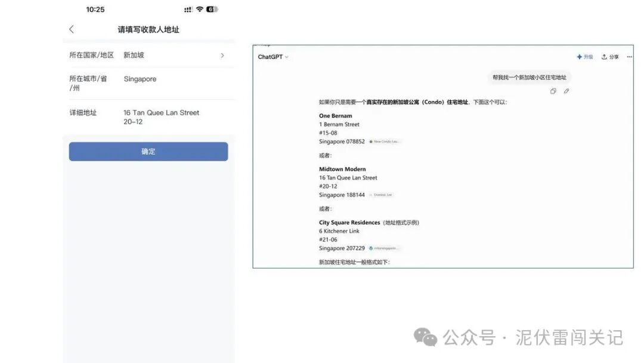Select the user prompt bubble 帮我找一个新加坡小区住宅地址
The image size is (644, 363).
[529, 77]
